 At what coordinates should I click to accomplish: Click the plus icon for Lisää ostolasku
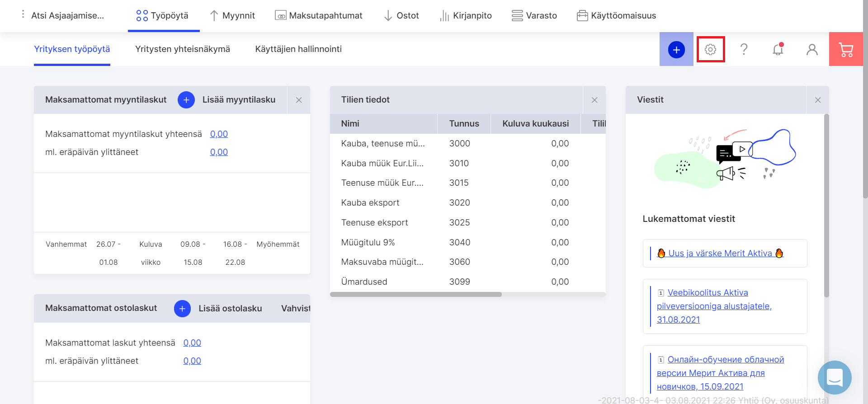click(182, 309)
